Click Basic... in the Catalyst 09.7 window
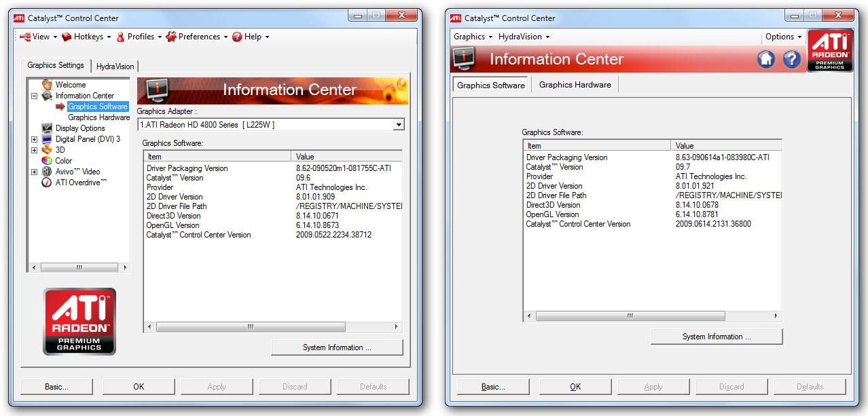Viewport: 868px width, 416px height. coord(493,387)
